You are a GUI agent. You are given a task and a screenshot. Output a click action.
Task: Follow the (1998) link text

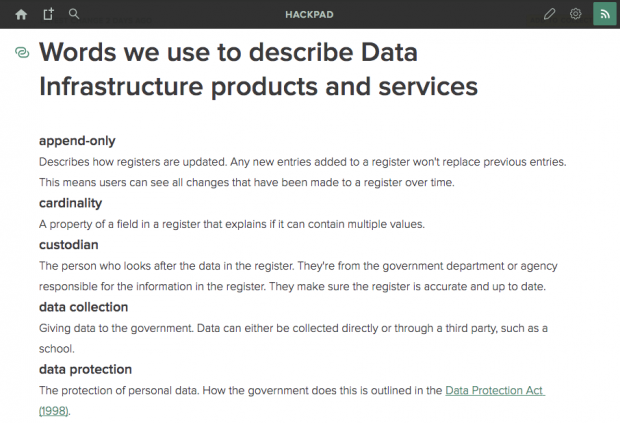[53, 411]
